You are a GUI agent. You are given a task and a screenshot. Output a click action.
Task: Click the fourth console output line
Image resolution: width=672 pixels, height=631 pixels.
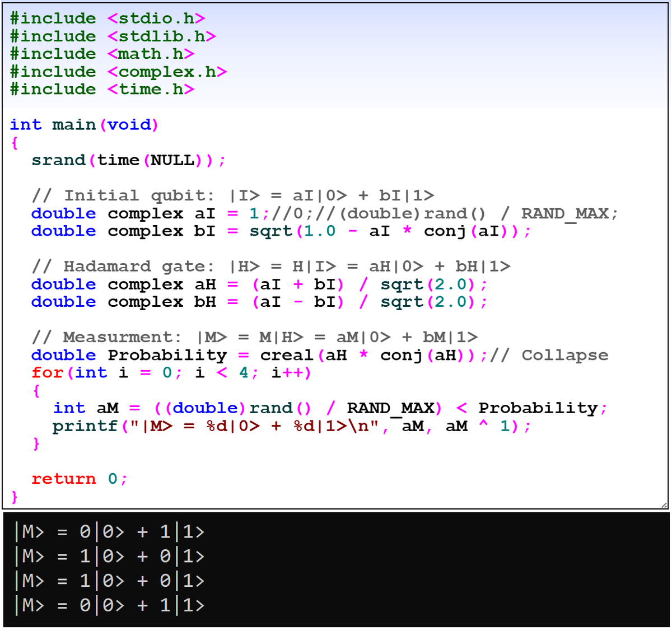110,605
